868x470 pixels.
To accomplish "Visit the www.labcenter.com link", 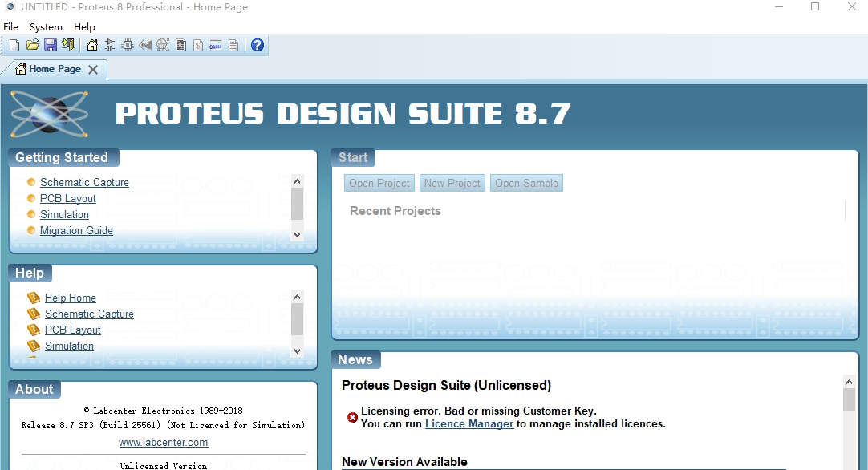I will point(163,442).
